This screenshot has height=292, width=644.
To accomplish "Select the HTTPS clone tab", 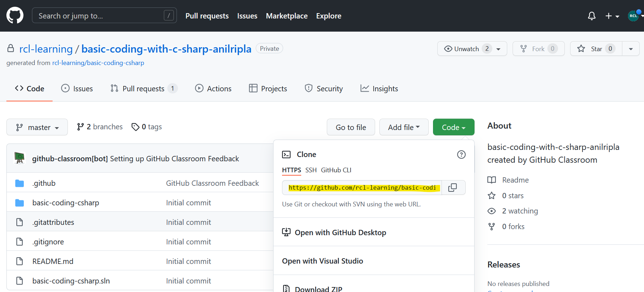I will [x=292, y=170].
